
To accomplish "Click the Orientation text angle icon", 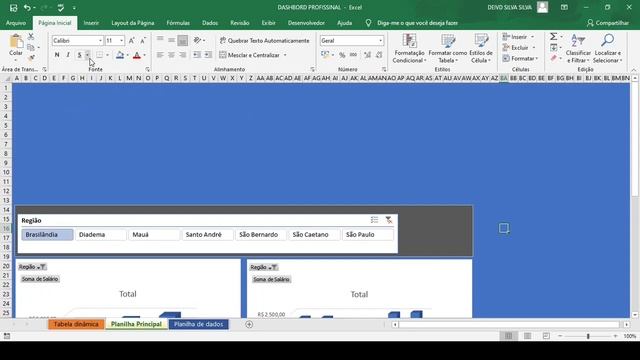I will (x=198, y=40).
